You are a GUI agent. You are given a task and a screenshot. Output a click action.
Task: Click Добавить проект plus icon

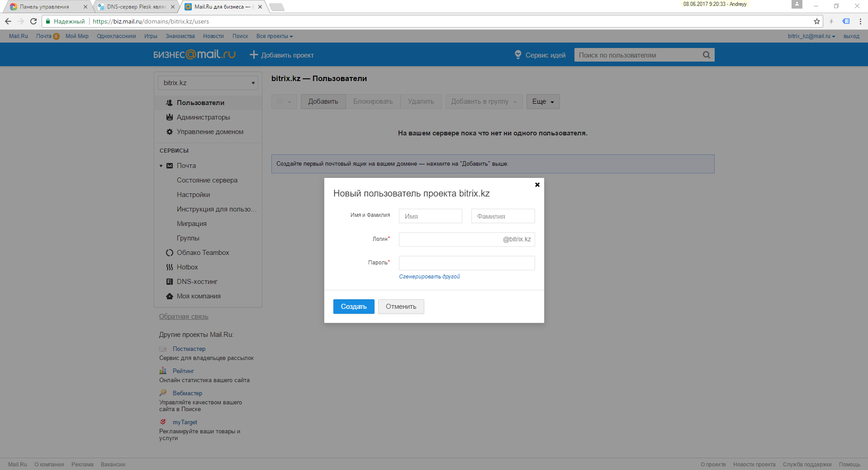[254, 55]
